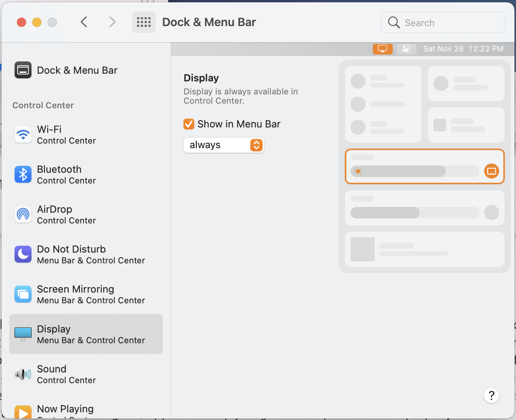Click the Screen Mirroring icon

tap(23, 294)
